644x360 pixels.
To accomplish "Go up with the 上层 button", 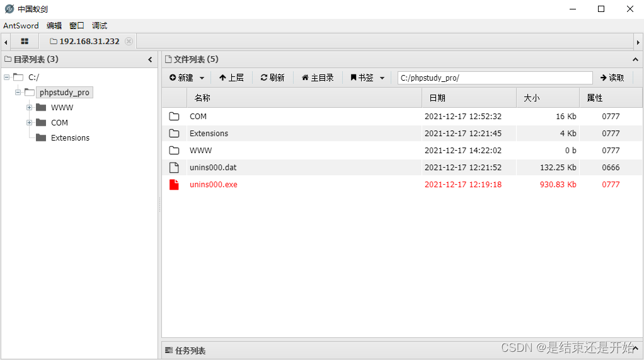I will pyautogui.click(x=231, y=78).
